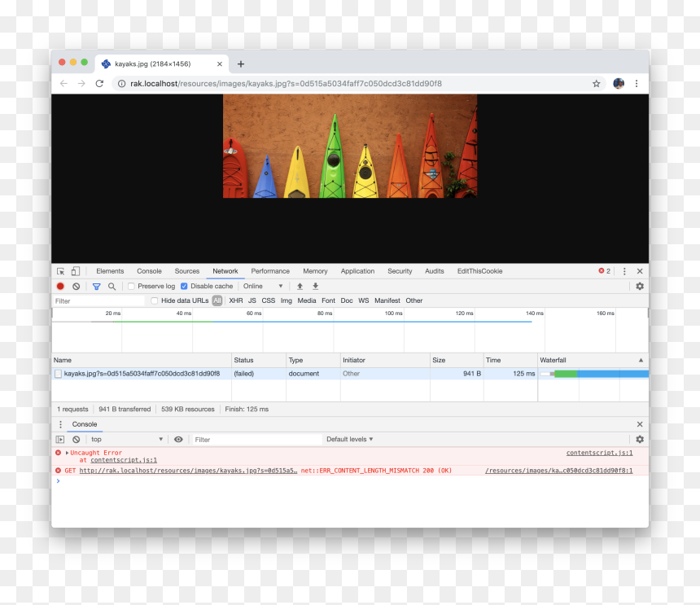Open the Security tab
This screenshot has width=700, height=605.
(400, 271)
